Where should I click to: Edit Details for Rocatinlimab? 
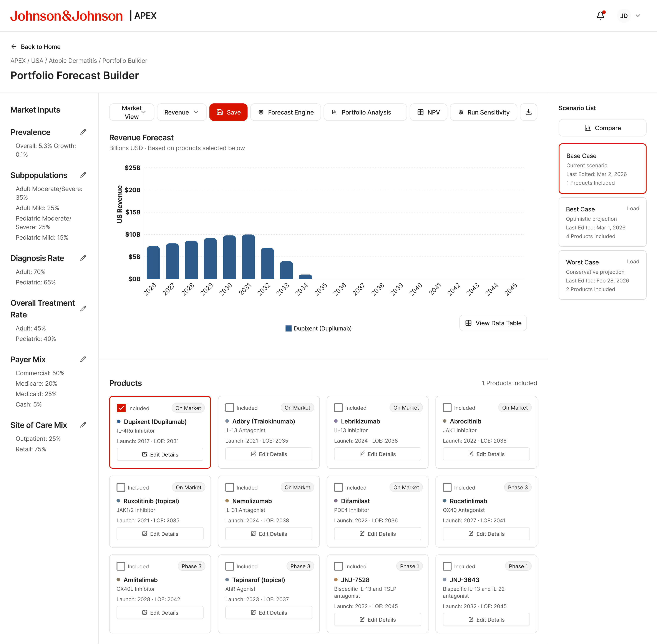coord(486,534)
